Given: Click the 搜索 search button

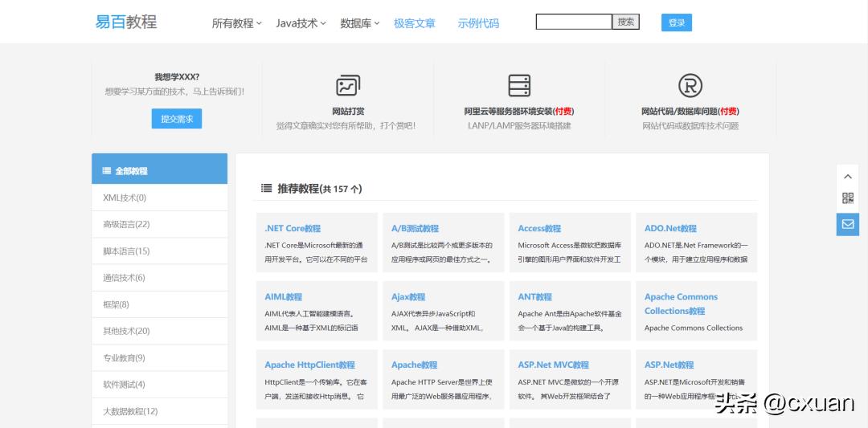Looking at the screenshot, I should pyautogui.click(x=626, y=22).
